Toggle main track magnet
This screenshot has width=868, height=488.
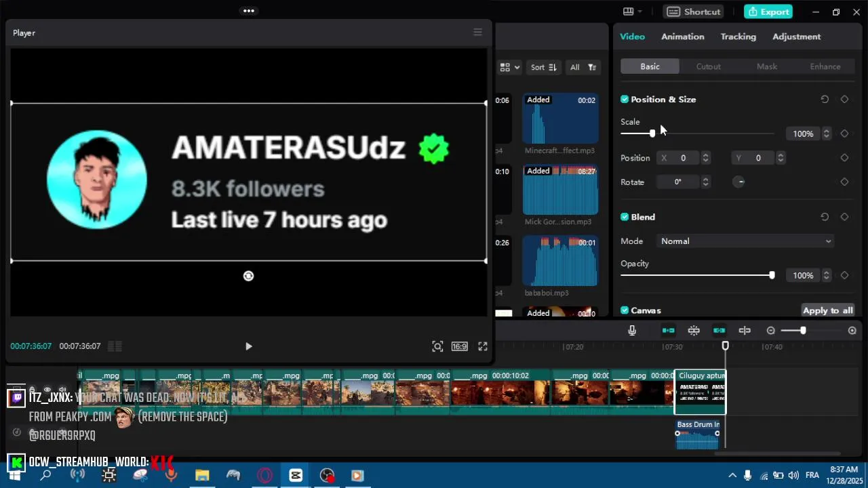pyautogui.click(x=668, y=331)
